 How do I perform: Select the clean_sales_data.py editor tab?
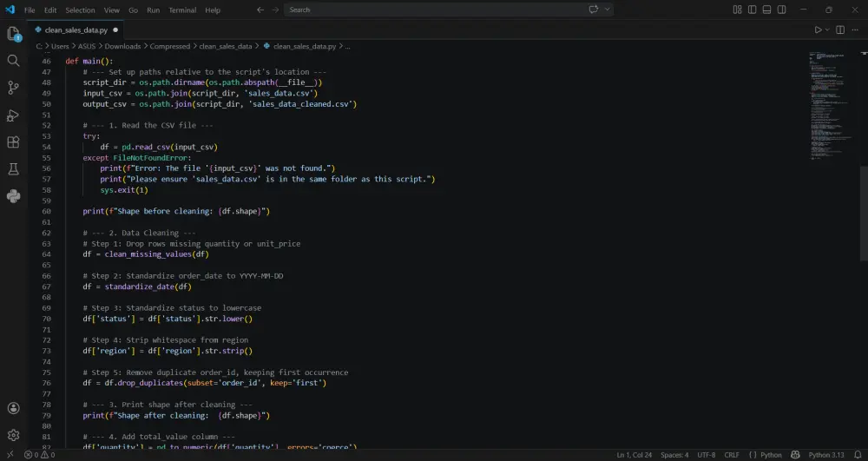(x=76, y=30)
